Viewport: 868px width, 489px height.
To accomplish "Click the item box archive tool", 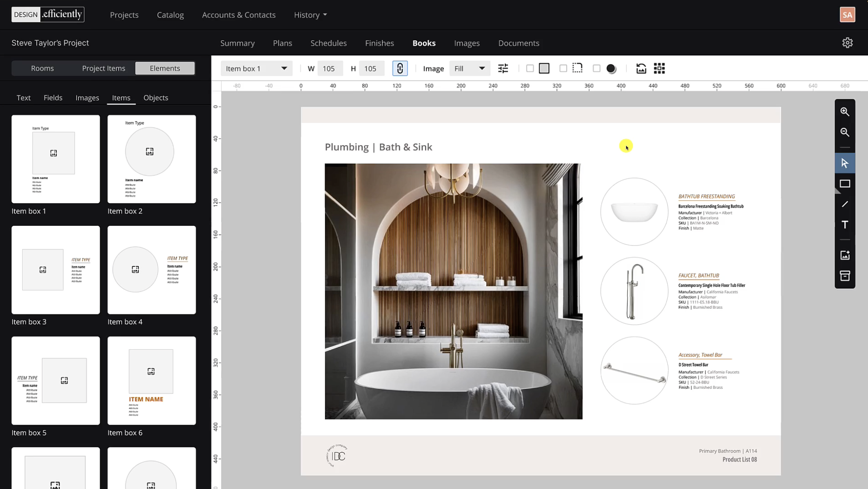I will tap(845, 276).
